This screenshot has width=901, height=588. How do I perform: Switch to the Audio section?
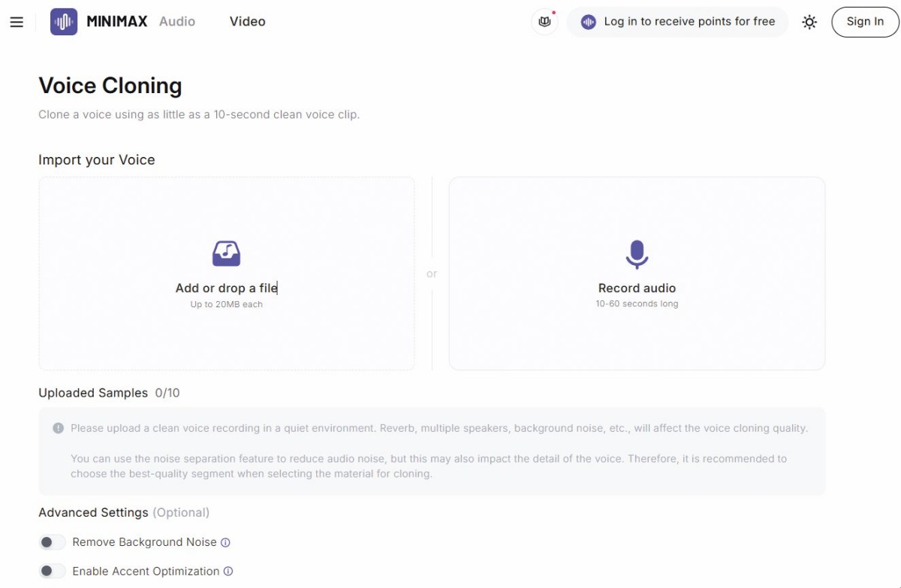click(177, 22)
